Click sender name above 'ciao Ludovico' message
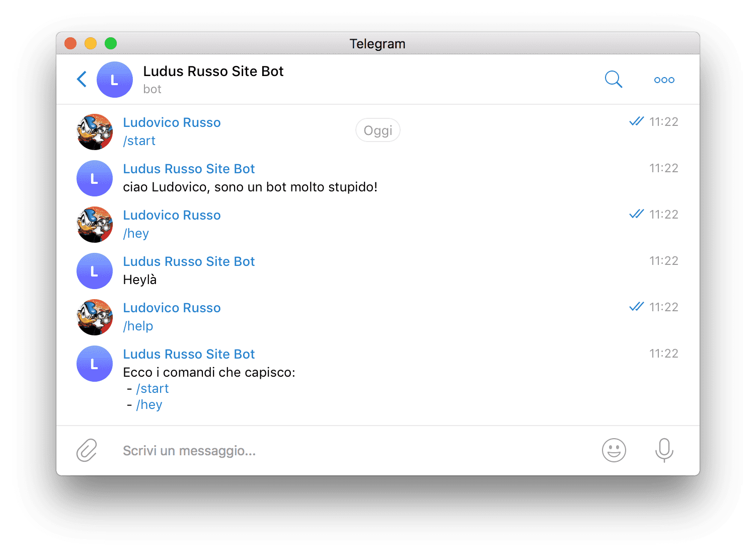 tap(189, 169)
